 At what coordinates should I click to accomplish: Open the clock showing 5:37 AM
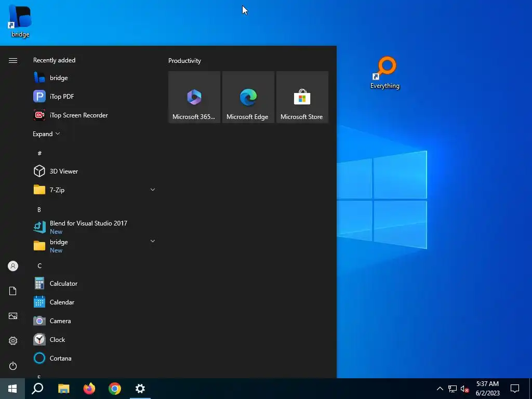487,389
